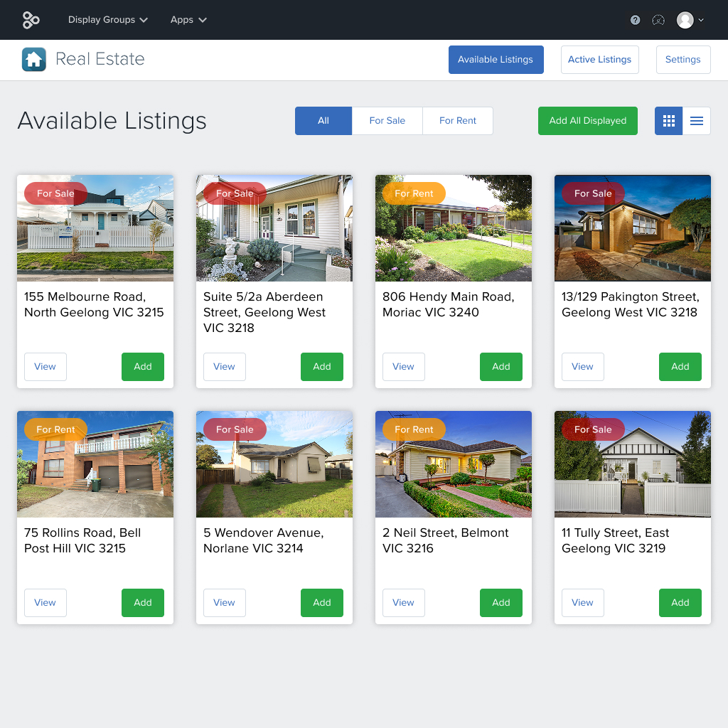View the 2 Neil Street Belmont listing

pyautogui.click(x=403, y=602)
